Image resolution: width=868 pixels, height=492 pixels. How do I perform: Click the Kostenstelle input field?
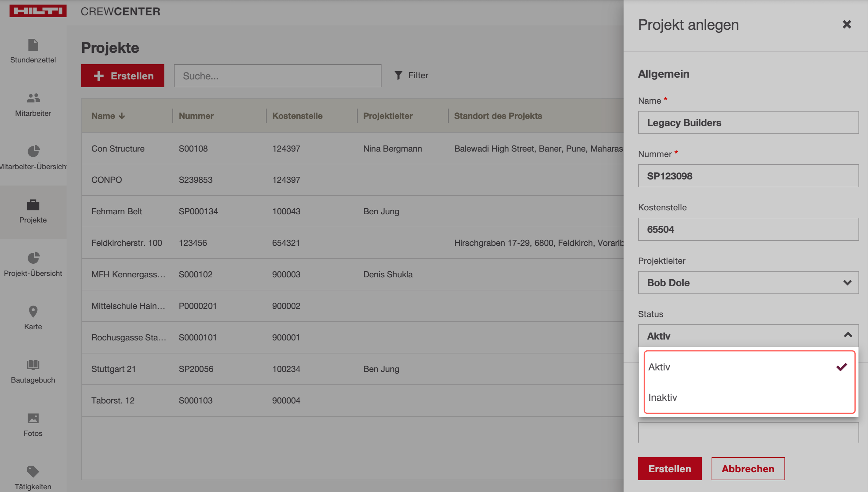[748, 229]
